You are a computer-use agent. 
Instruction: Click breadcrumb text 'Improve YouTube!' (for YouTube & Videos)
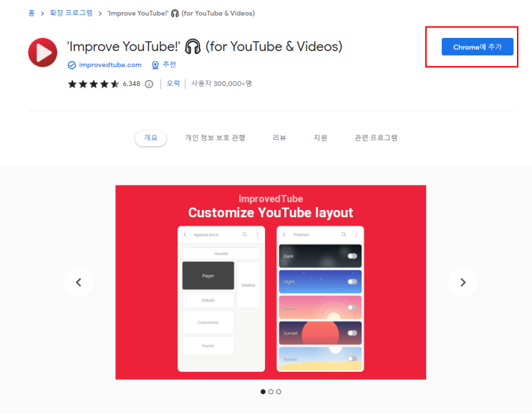point(181,13)
